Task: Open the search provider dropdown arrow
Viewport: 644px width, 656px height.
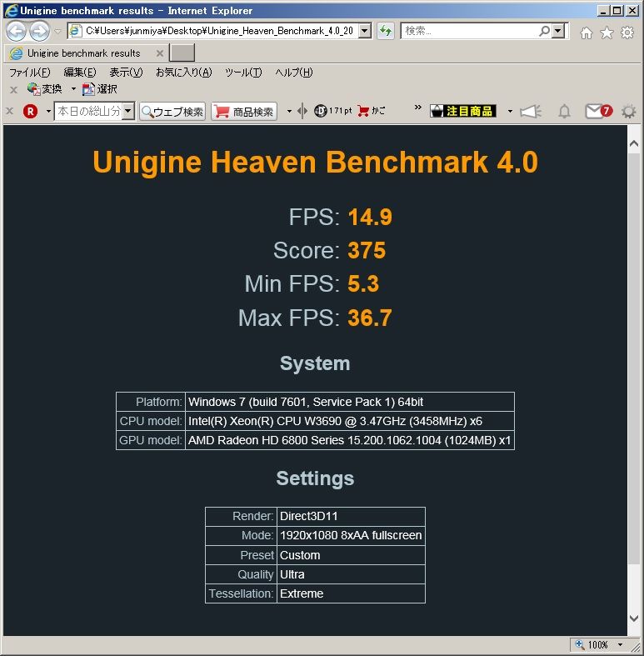Action: (x=558, y=31)
